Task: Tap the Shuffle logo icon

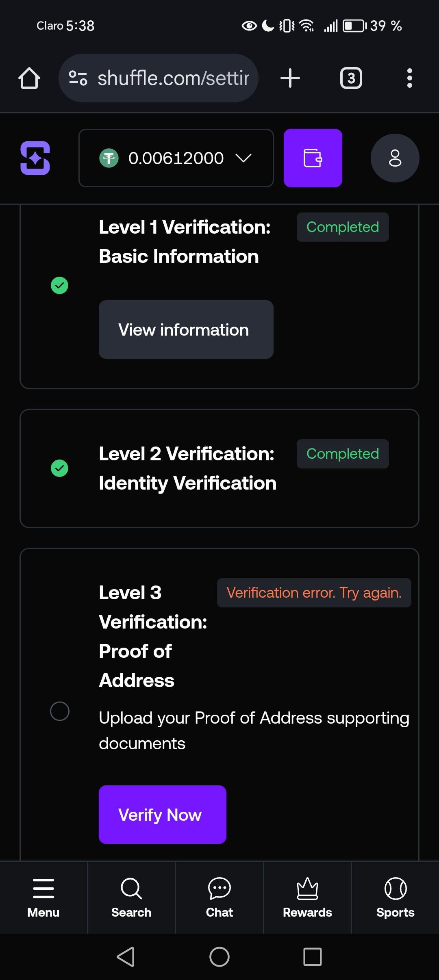Action: [x=35, y=158]
